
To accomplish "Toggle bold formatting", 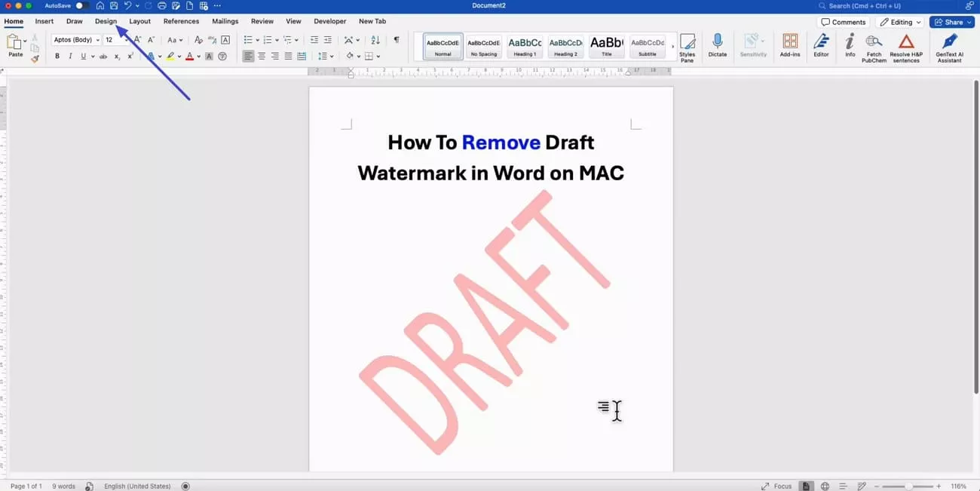I will 57,56.
